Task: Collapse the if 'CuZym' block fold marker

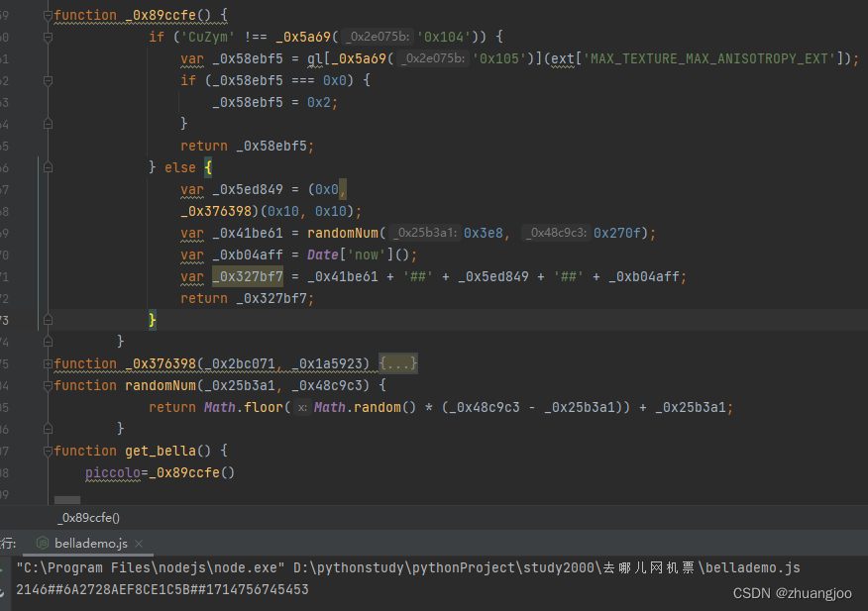Action: point(49,37)
